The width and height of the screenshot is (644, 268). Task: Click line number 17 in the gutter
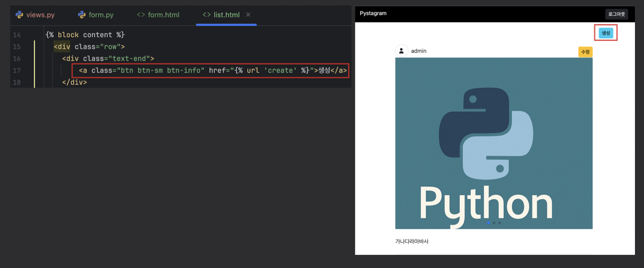click(17, 71)
